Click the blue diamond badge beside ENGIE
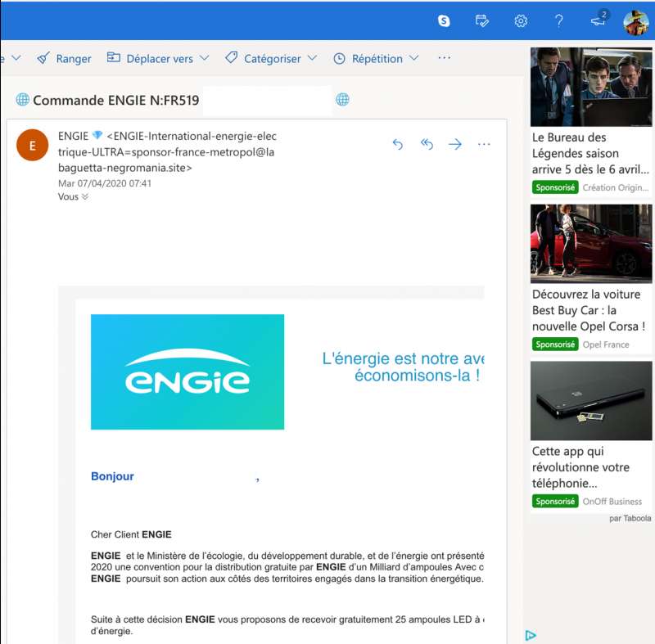This screenshot has width=655, height=644. (97, 135)
